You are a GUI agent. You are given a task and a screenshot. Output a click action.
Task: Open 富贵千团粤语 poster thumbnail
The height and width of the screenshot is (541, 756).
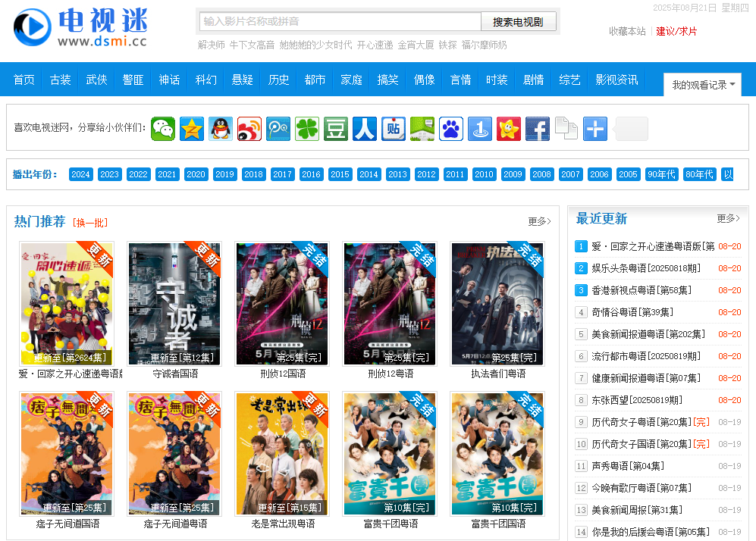[x=390, y=454]
